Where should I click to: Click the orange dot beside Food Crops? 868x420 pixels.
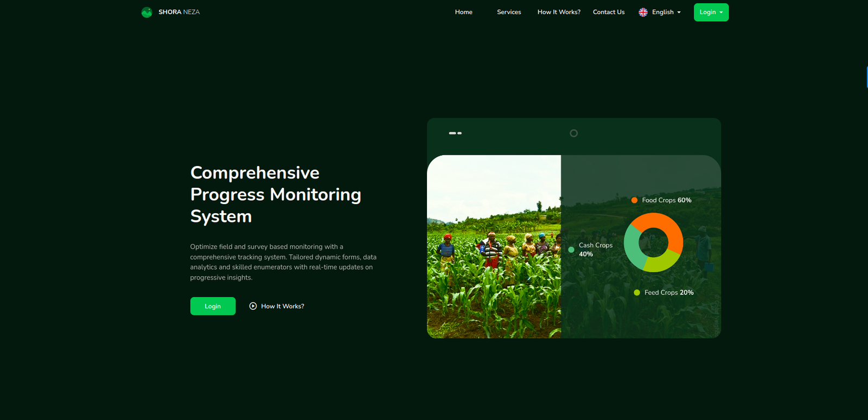click(x=634, y=200)
